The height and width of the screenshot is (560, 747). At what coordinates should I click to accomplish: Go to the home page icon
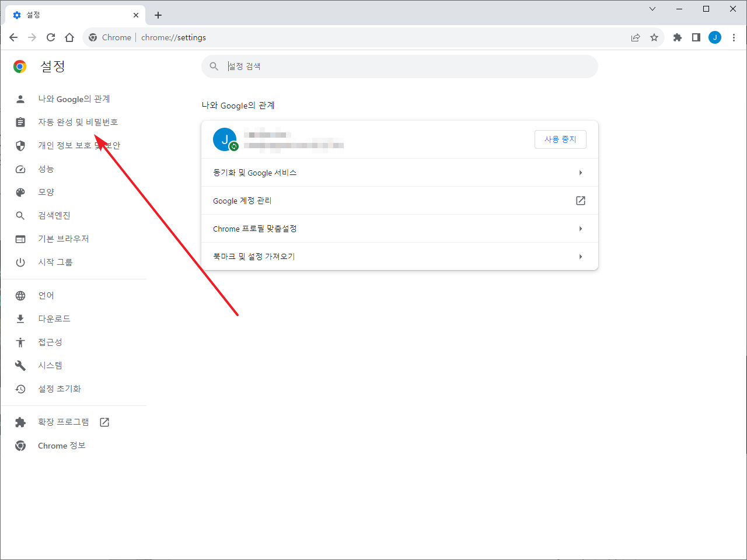69,37
